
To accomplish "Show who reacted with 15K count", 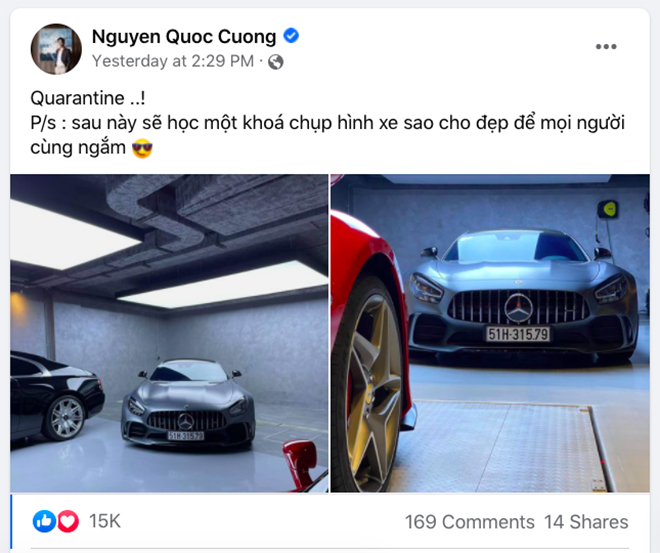I will (105, 521).
